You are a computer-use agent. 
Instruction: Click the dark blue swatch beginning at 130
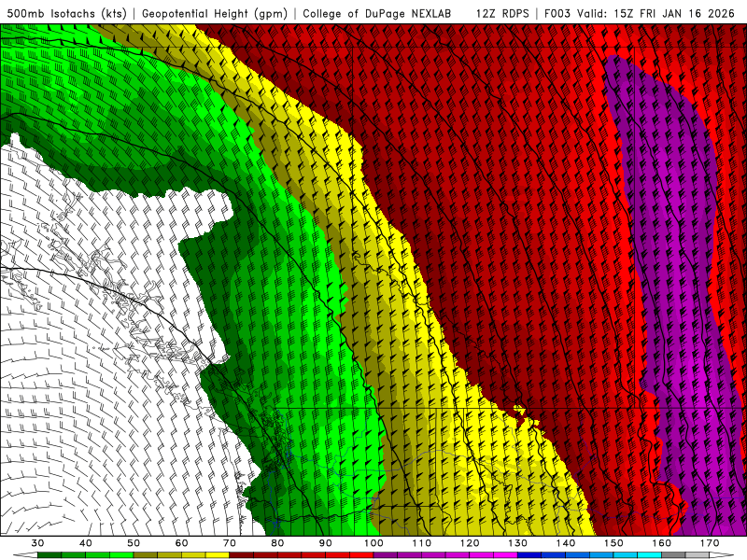529,555
